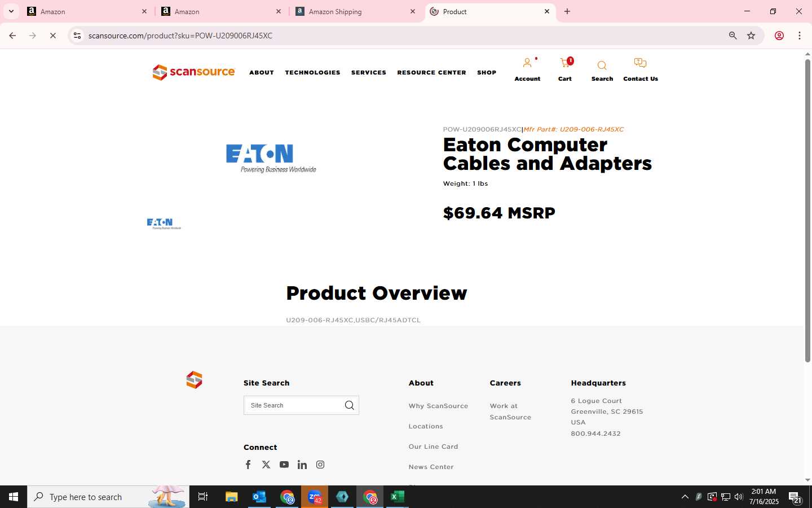Screen dimensions: 812x508
Task: Click the Windows taskbar search box
Action: pyautogui.click(x=108, y=497)
